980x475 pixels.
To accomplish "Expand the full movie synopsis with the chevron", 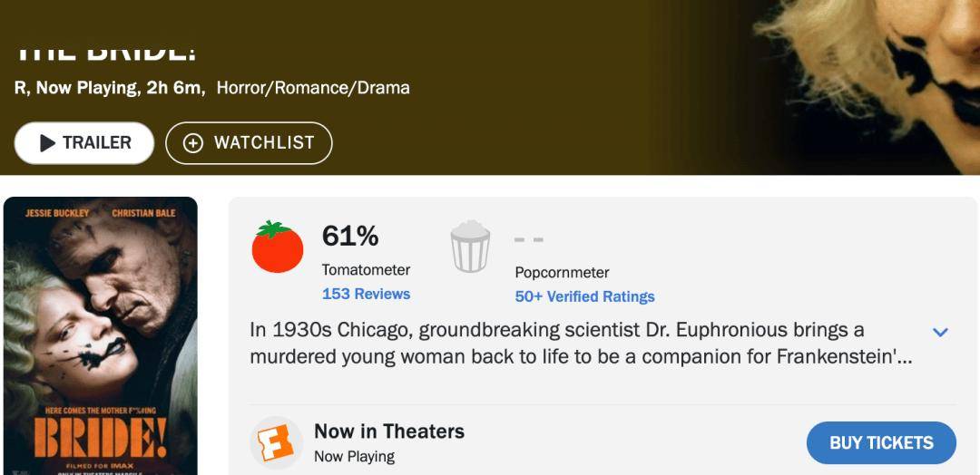I will [x=940, y=333].
